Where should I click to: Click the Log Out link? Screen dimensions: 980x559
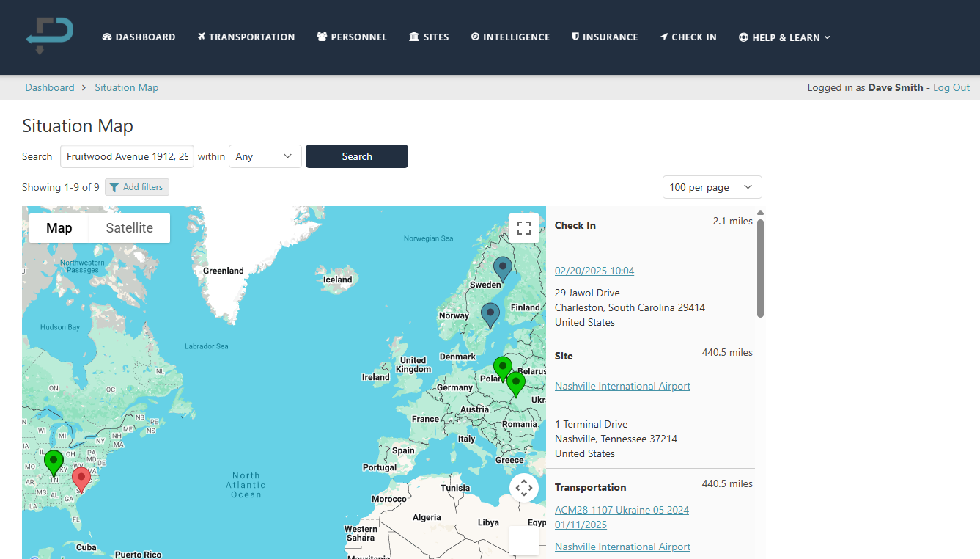click(x=951, y=87)
